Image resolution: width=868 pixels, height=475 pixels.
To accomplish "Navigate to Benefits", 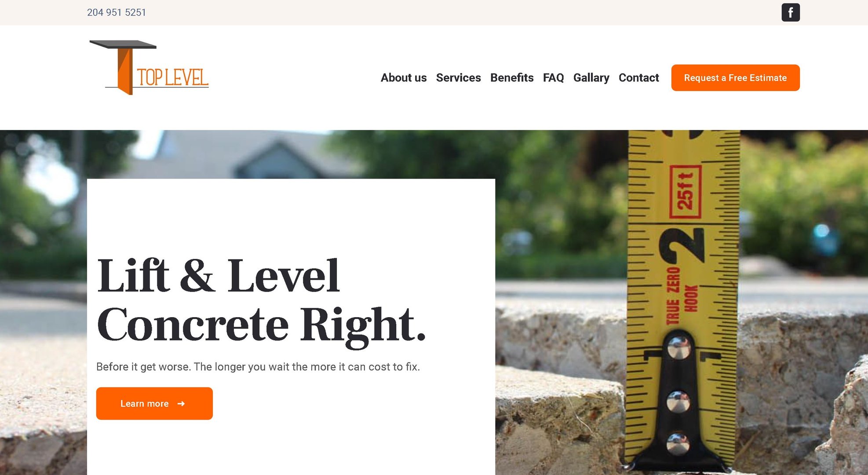I will (512, 78).
